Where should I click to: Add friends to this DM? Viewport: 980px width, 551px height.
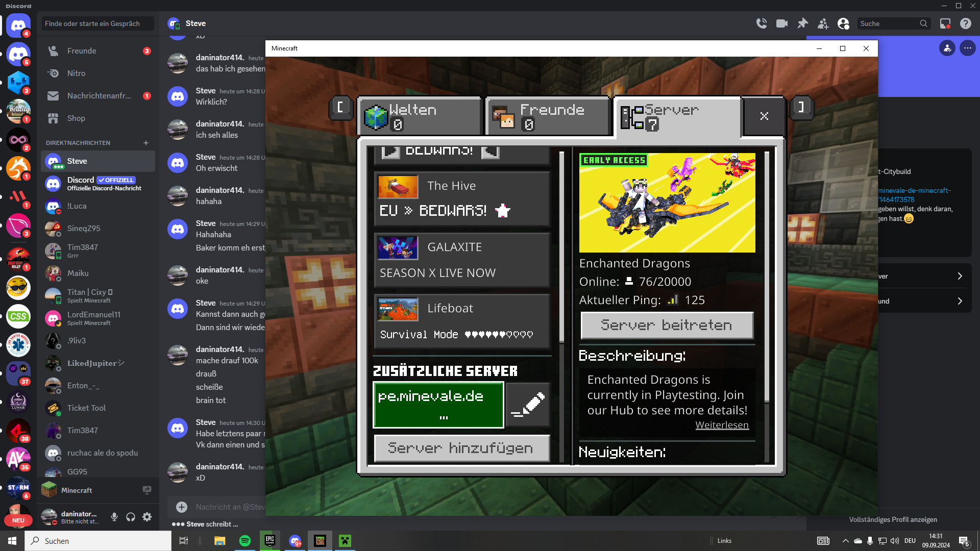tap(823, 23)
